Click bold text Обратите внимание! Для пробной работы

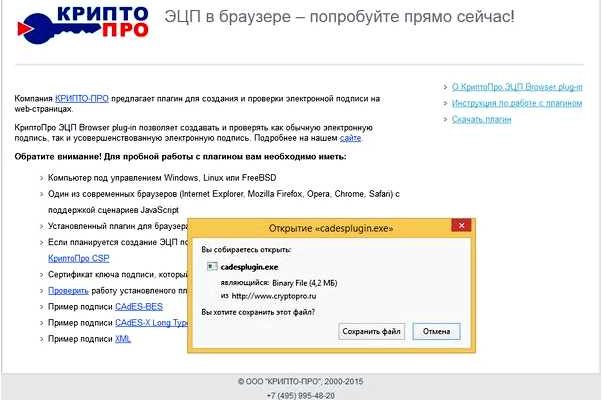coord(180,157)
